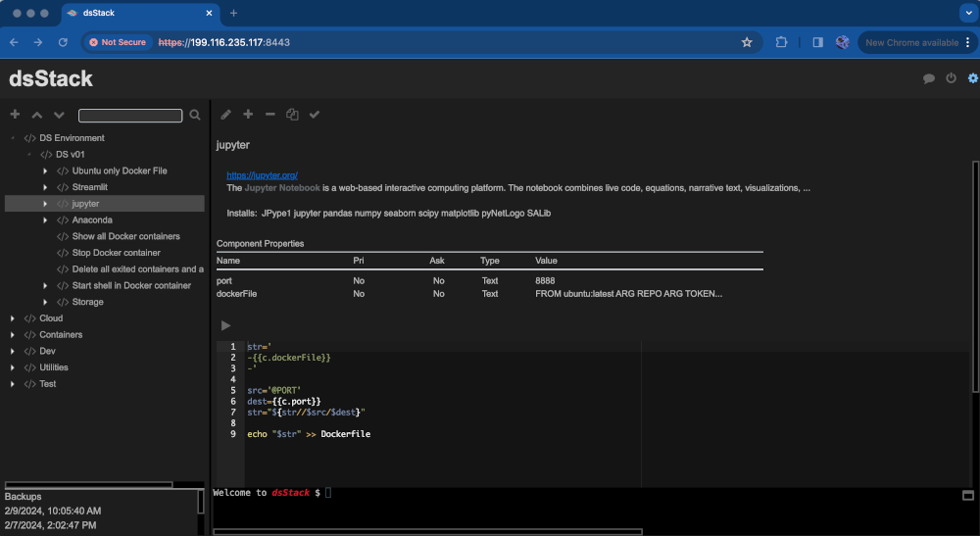
Task: Click the checkmark icon in content toolbar
Action: [315, 115]
